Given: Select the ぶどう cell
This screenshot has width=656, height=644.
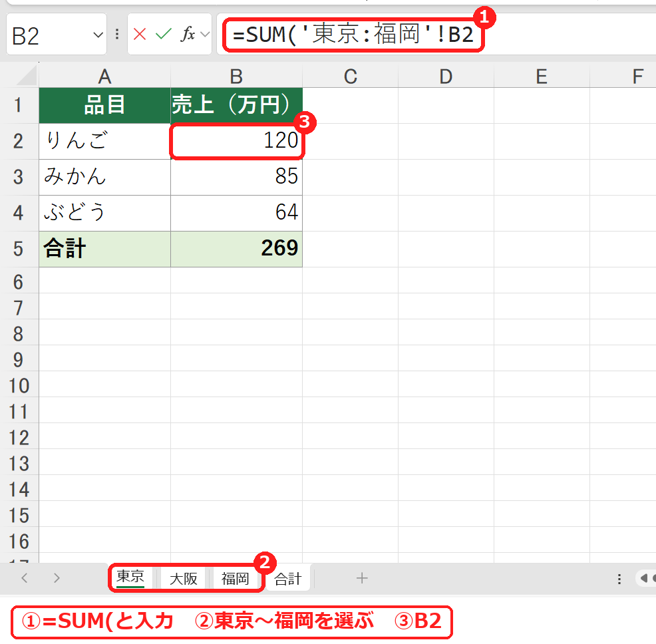Looking at the screenshot, I should click(x=104, y=213).
